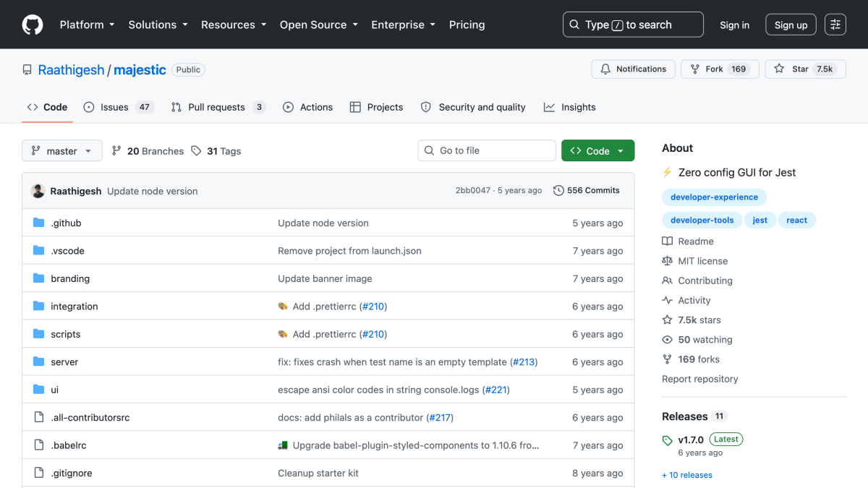Screen dimensions: 868x488
Task: Switch to the Issues tab
Action: 118,107
